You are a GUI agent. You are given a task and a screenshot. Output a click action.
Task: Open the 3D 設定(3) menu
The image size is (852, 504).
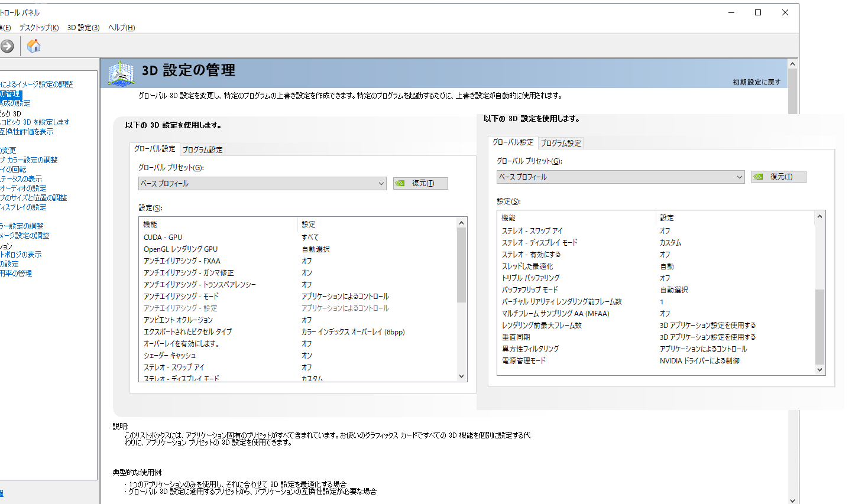click(x=83, y=28)
